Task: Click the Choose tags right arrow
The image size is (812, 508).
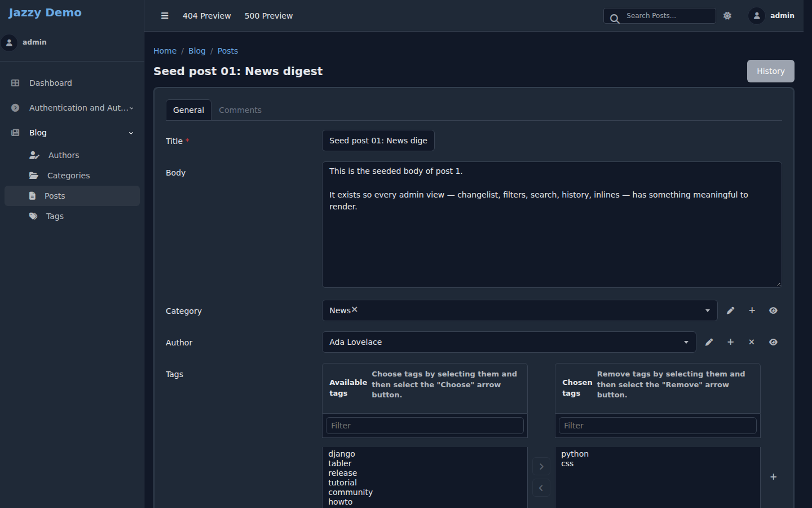Action: pyautogui.click(x=541, y=466)
